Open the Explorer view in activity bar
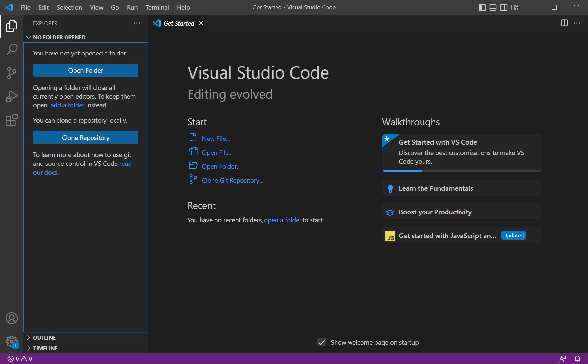 (12, 26)
